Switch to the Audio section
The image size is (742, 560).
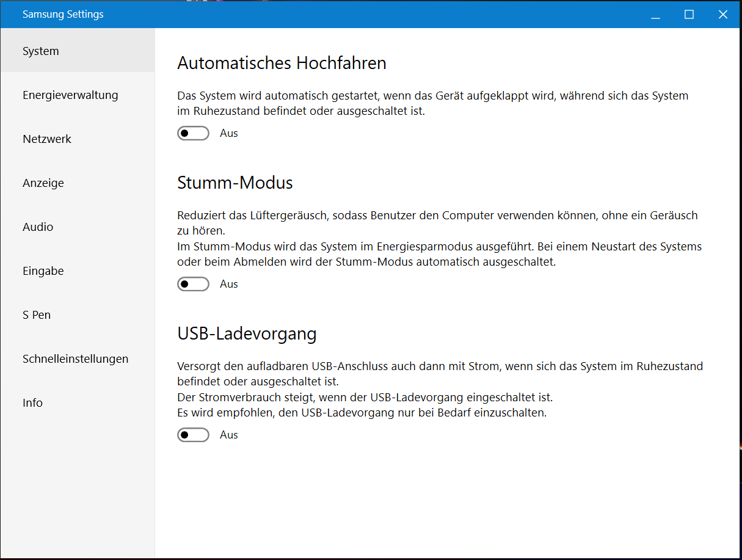[x=38, y=227]
